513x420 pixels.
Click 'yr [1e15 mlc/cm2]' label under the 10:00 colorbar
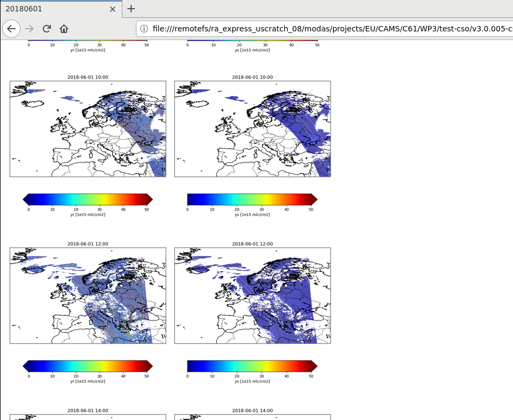pyautogui.click(x=88, y=215)
